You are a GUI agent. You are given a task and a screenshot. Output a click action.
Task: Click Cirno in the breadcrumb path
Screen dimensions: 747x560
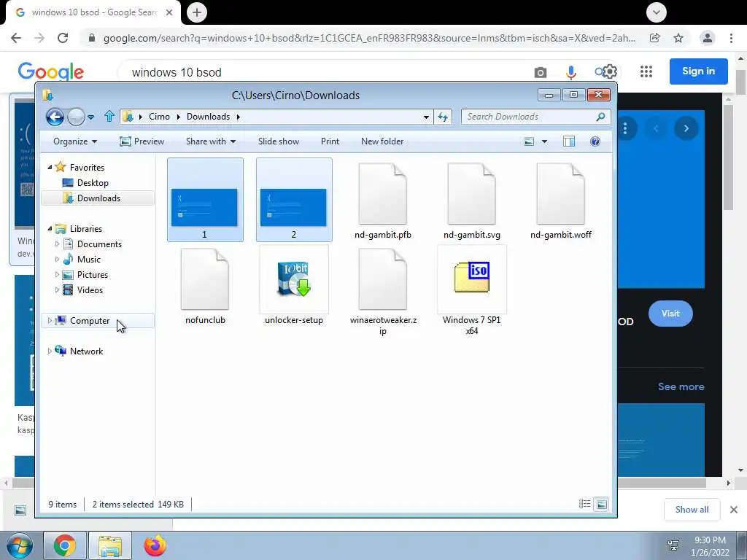pos(159,117)
